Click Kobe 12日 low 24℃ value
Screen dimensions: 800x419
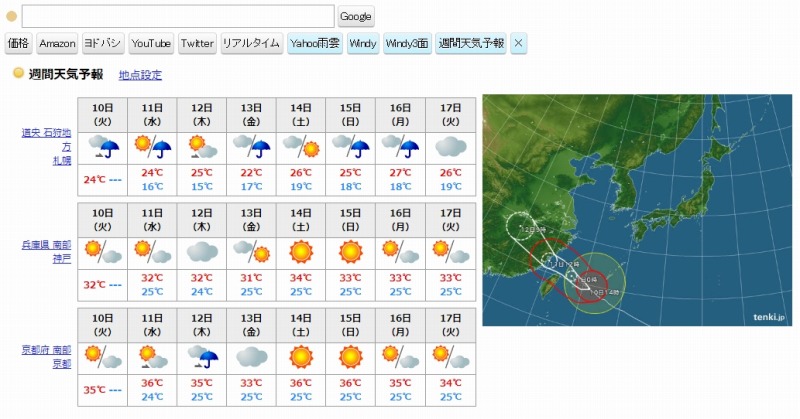[202, 292]
